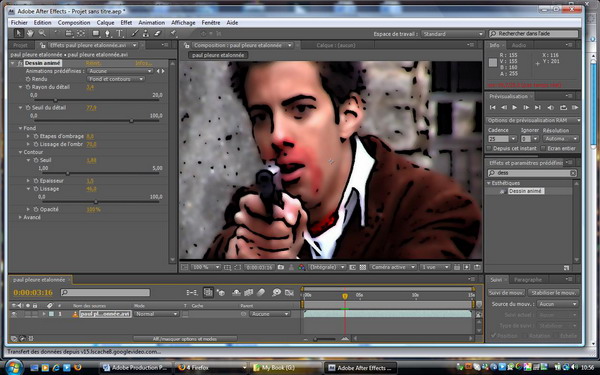This screenshot has width=600, height=375.
Task: Toggle Dessin animé fx effect switch
Action: [20, 63]
